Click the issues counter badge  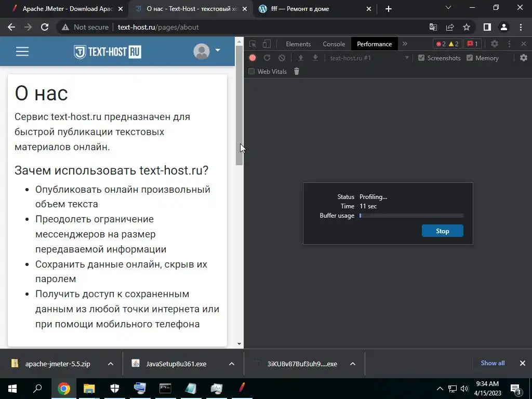point(472,44)
